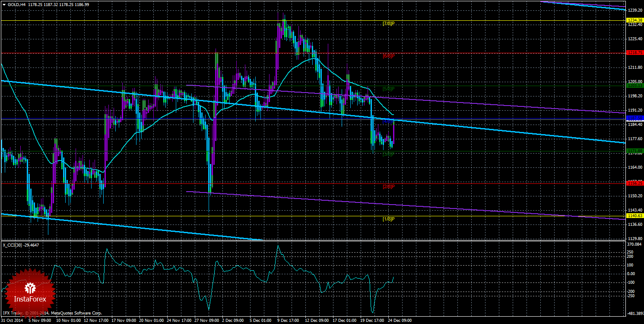Select the red [2/8]P level label
The width and height of the screenshot is (644, 324).
pos(389,186)
